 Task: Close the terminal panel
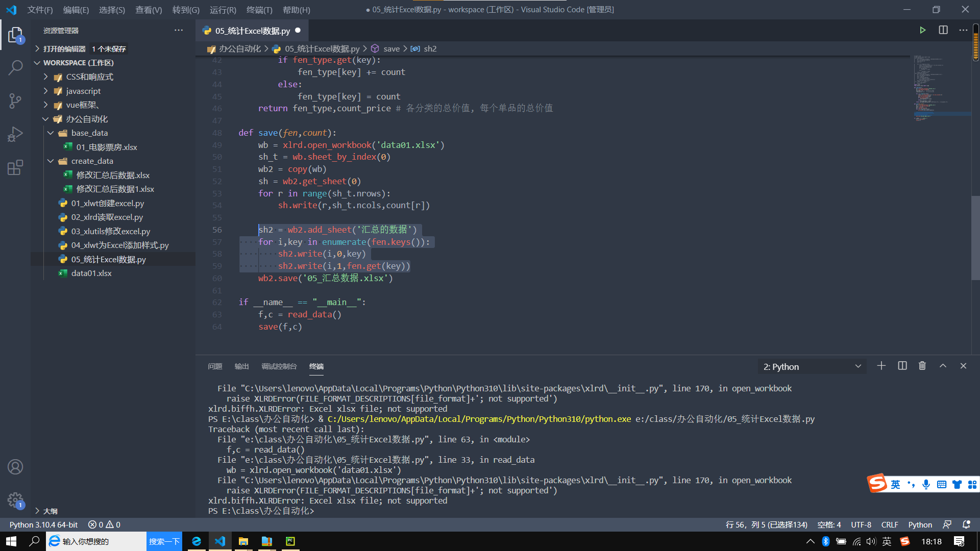(963, 366)
